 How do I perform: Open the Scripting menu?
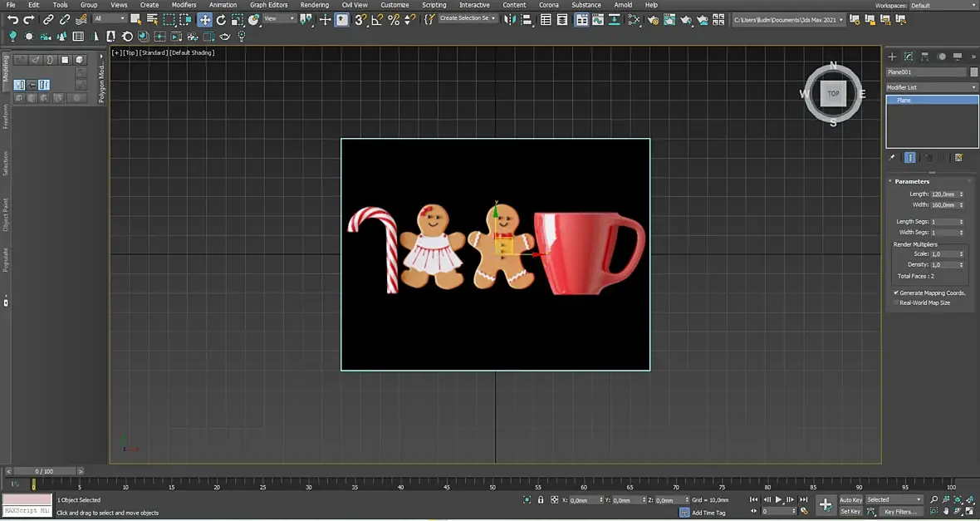[x=434, y=5]
